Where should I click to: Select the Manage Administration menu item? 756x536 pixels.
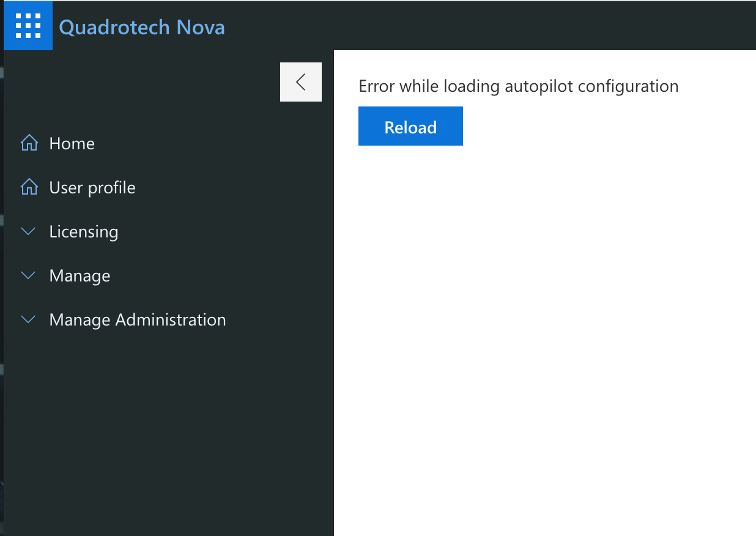(x=138, y=319)
